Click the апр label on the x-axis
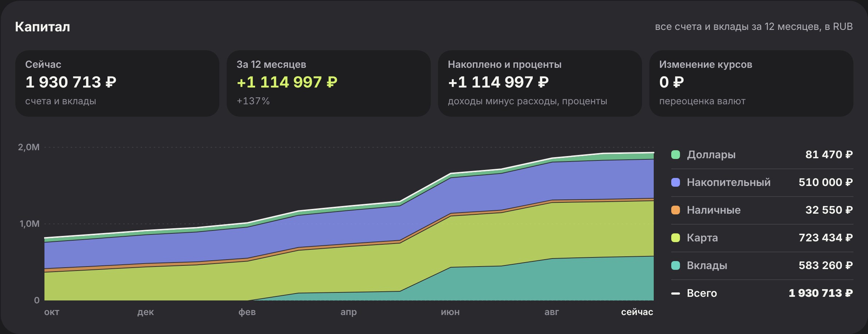Viewport: 868px width, 334px height. coord(349,312)
